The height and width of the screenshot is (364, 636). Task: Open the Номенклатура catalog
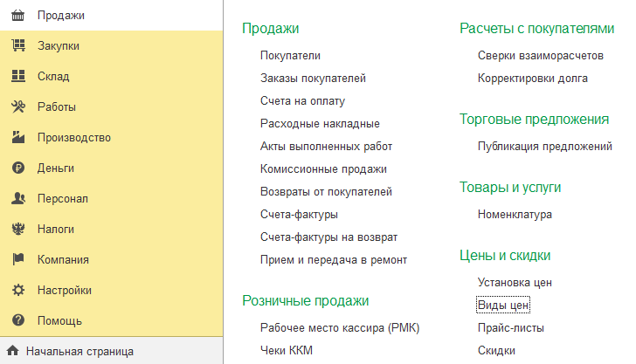coord(515,215)
